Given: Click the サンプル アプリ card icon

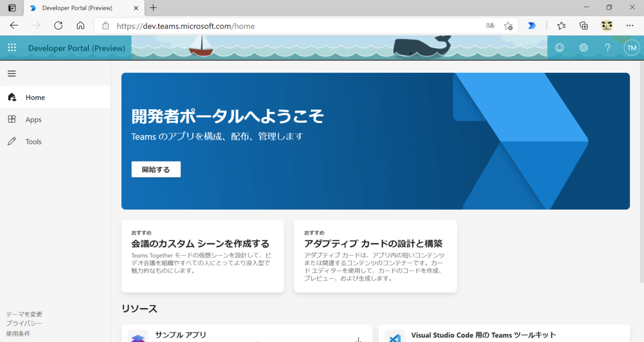Looking at the screenshot, I should point(138,337).
